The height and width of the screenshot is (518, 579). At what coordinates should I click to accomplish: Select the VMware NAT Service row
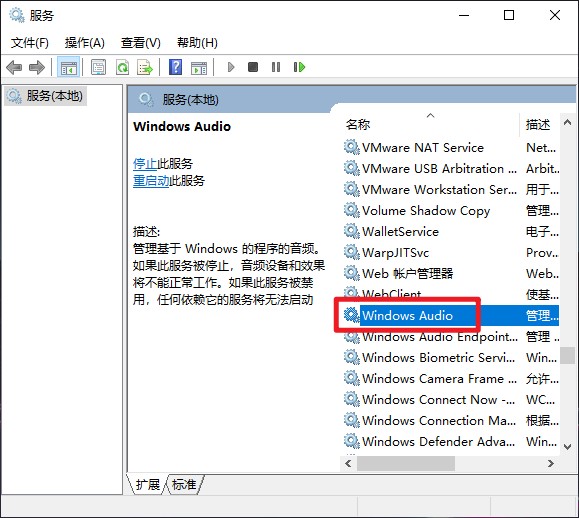450,147
